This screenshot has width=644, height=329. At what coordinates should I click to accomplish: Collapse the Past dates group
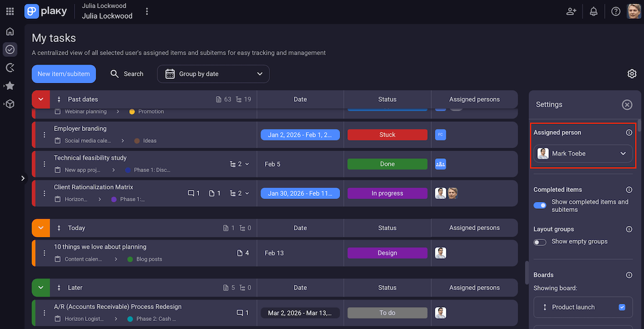(x=41, y=99)
